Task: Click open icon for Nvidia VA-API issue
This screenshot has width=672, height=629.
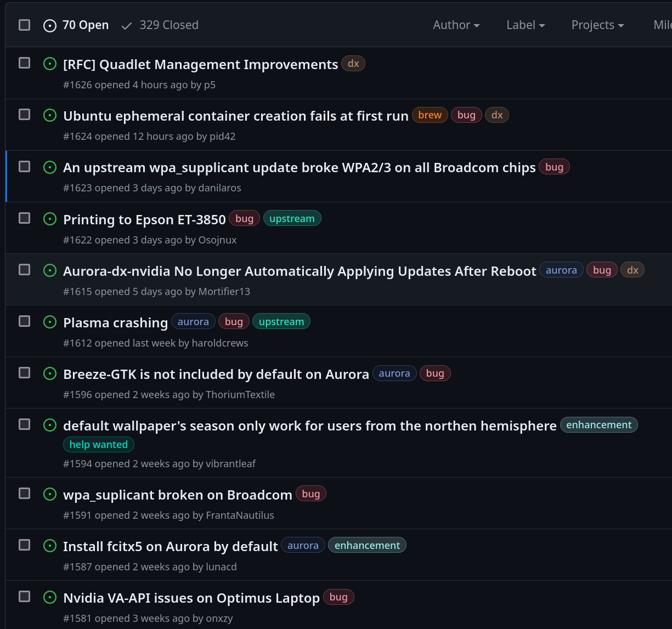Action: tap(50, 597)
